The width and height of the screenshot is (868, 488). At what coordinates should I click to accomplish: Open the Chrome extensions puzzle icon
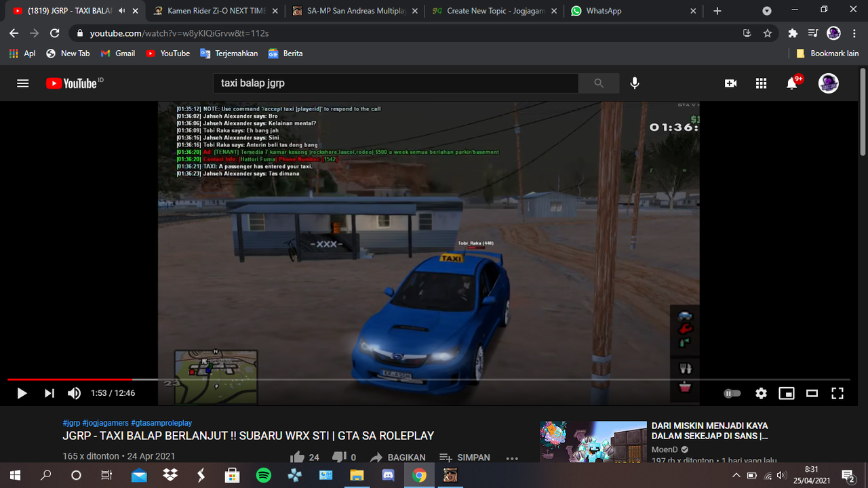click(793, 33)
